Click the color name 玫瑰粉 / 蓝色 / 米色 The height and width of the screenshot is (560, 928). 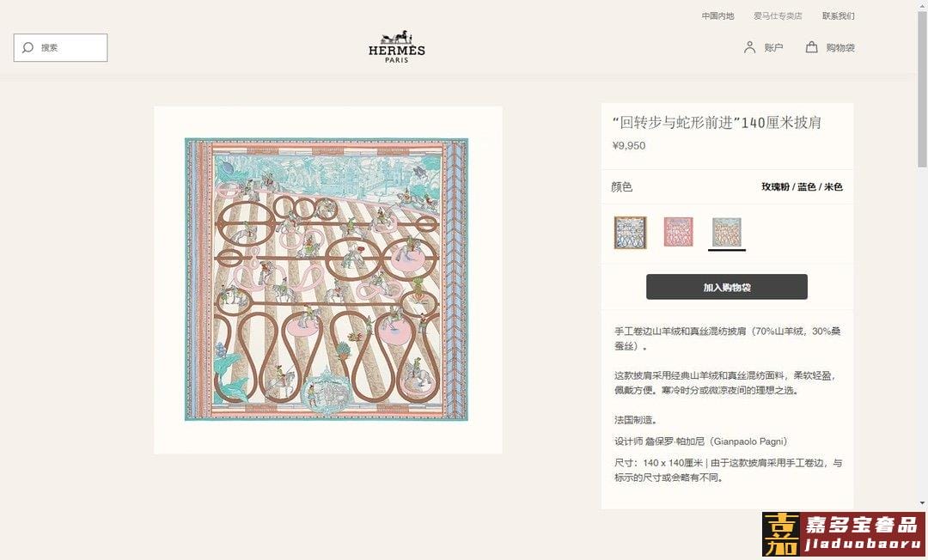coord(802,187)
